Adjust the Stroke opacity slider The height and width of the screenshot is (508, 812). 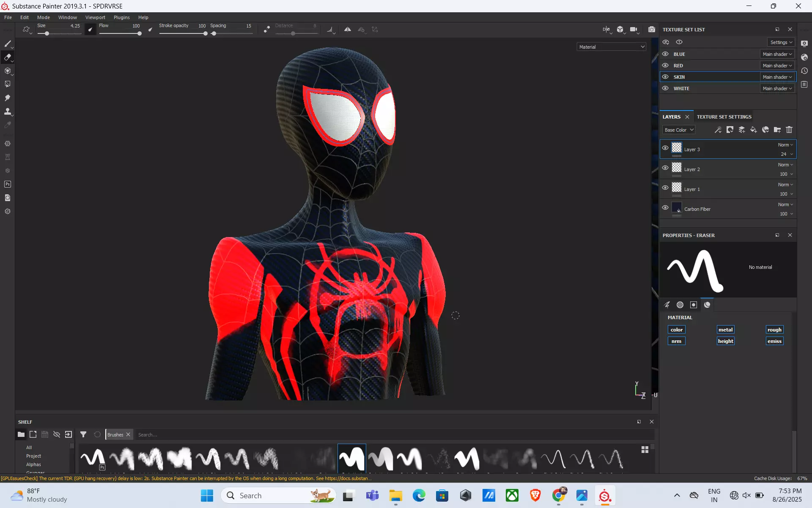click(x=183, y=33)
